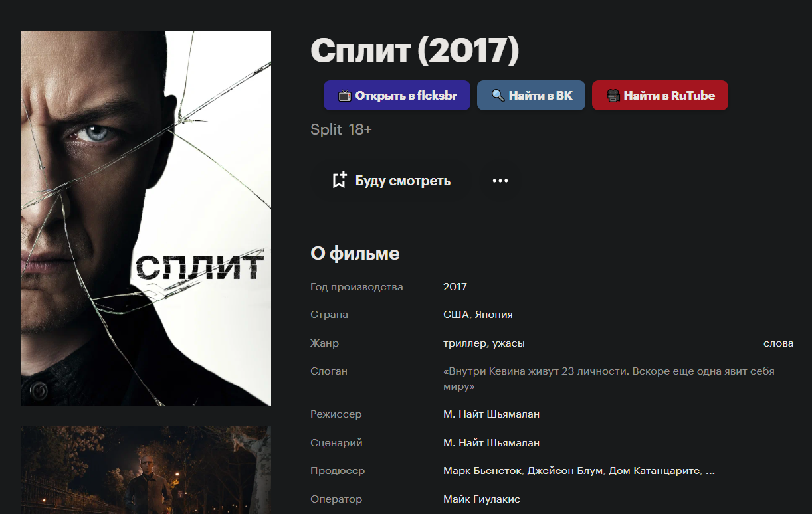Open the movie in flcksbr
Image resolution: width=812 pixels, height=514 pixels.
click(x=397, y=96)
